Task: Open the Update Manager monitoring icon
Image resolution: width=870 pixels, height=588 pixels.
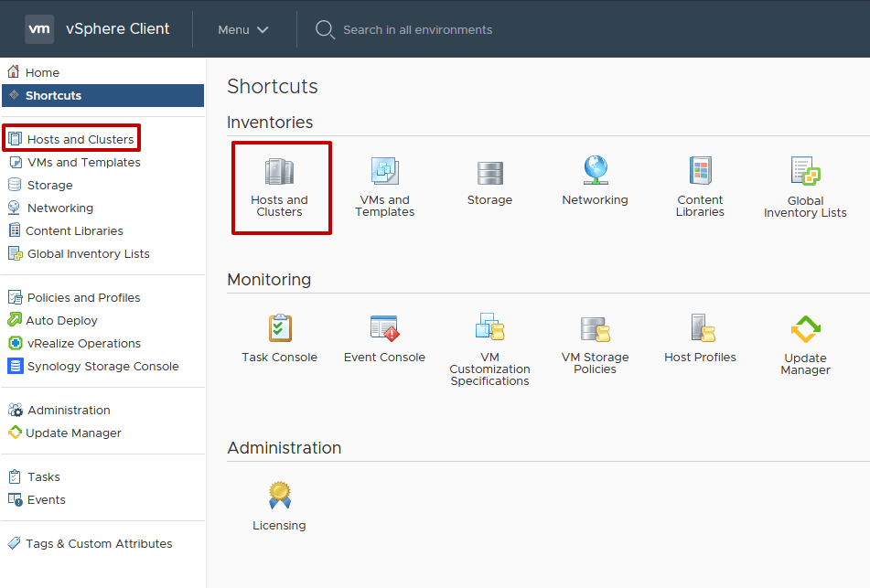Action: (805, 329)
